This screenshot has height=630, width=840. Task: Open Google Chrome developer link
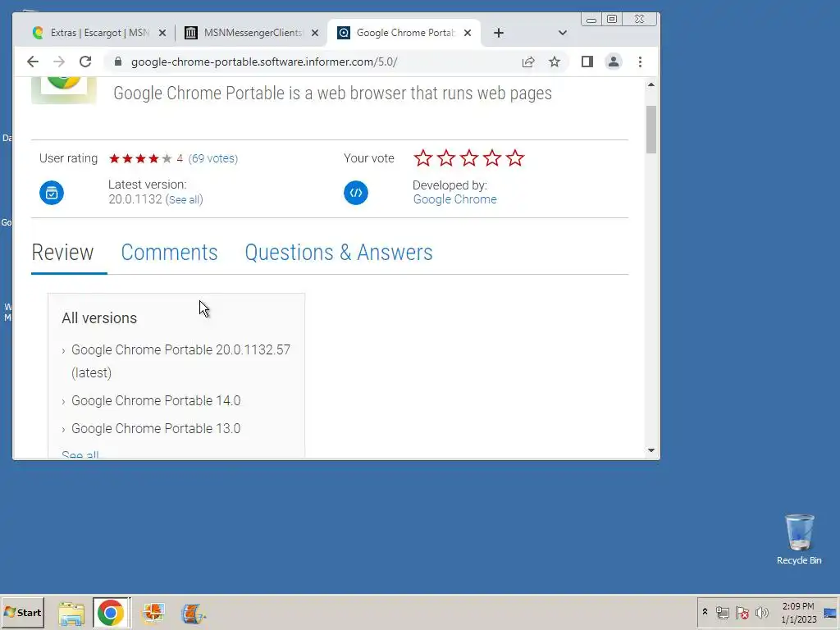[x=454, y=199]
